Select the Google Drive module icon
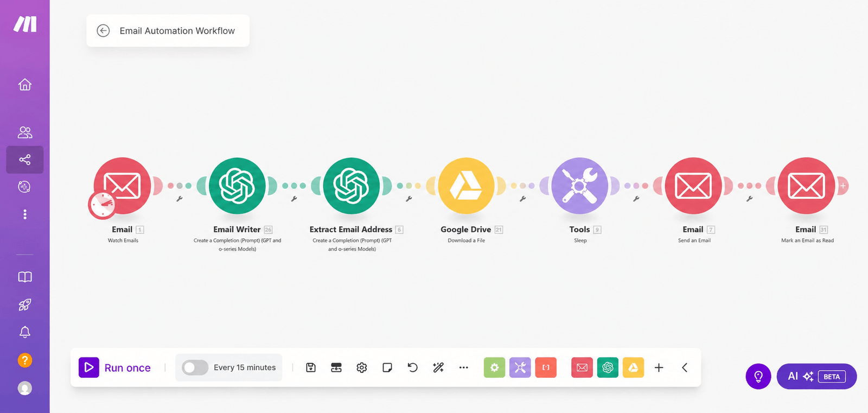This screenshot has height=413, width=868. (x=466, y=186)
